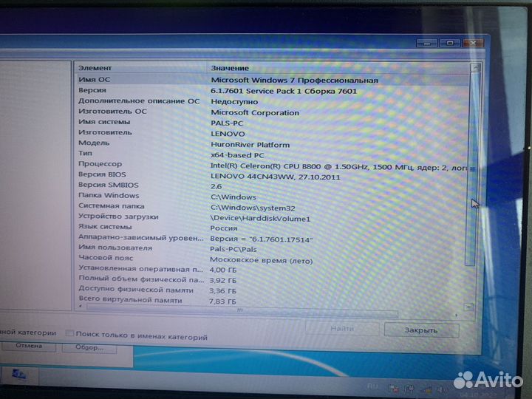Select the "Изготовитель ОС" row
Screen dimensions: 532x399
click(x=273, y=112)
